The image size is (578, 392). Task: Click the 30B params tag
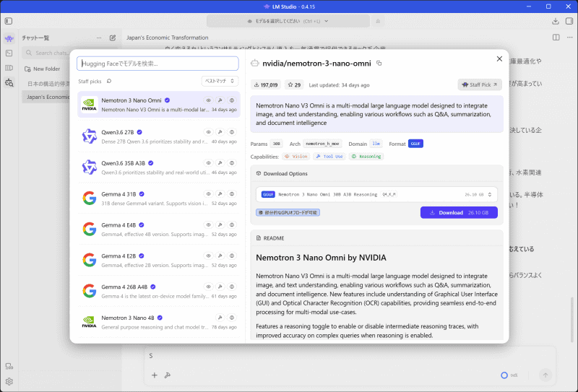[x=277, y=144]
